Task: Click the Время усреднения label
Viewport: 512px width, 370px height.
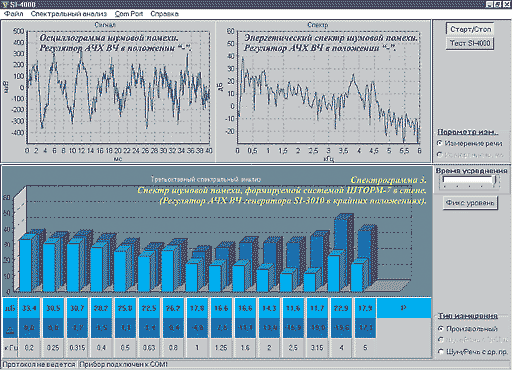Action: point(471,171)
